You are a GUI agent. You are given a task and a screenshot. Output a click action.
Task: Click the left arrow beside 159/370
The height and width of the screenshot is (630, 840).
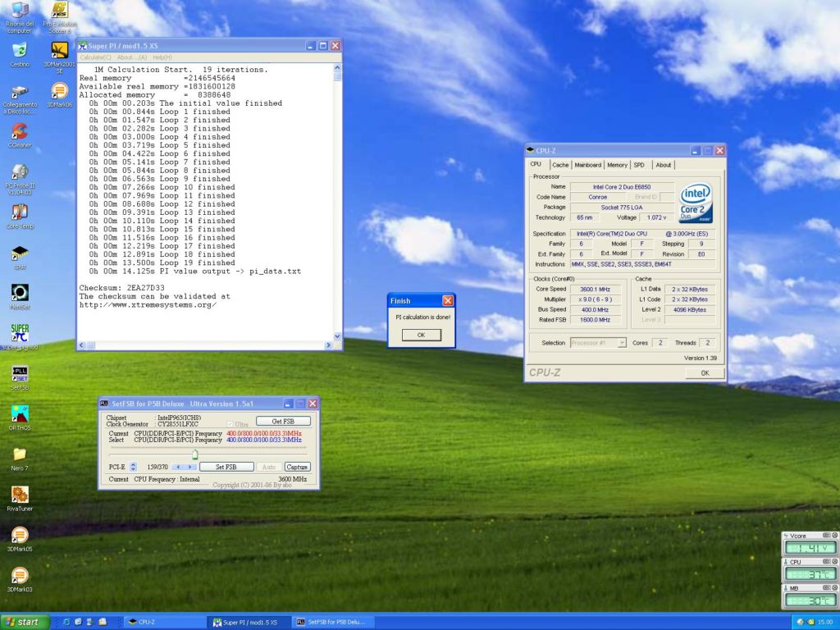click(x=178, y=467)
